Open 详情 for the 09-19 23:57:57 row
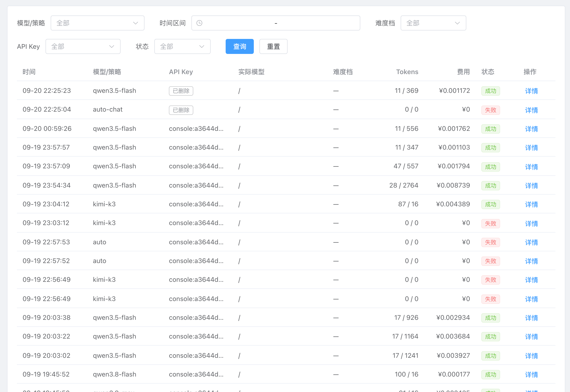The image size is (570, 392). [531, 148]
